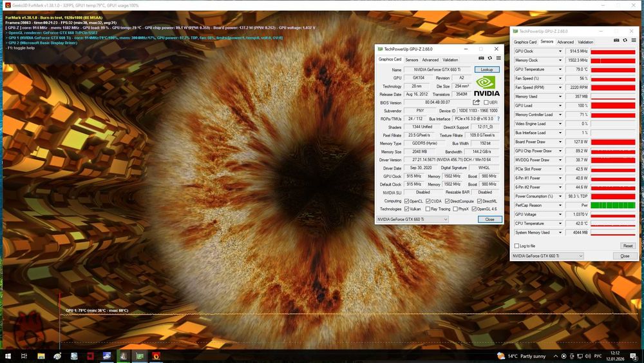Open PerfCap Reason sensor dropdown arrow

point(560,205)
